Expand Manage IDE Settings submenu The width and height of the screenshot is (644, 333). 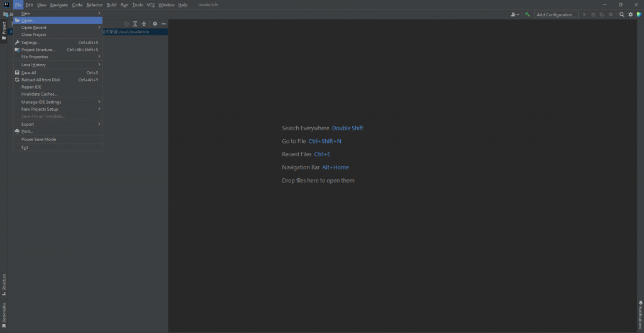point(58,102)
